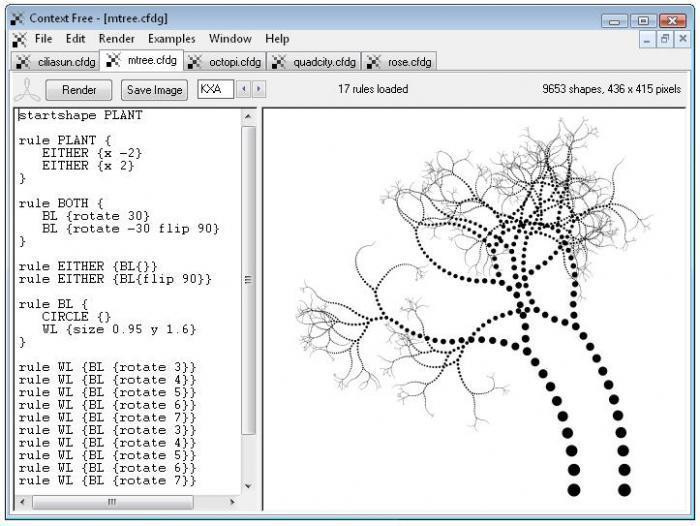Screen dimensions: 700x526
Task: Open the File menu
Action: (43, 39)
